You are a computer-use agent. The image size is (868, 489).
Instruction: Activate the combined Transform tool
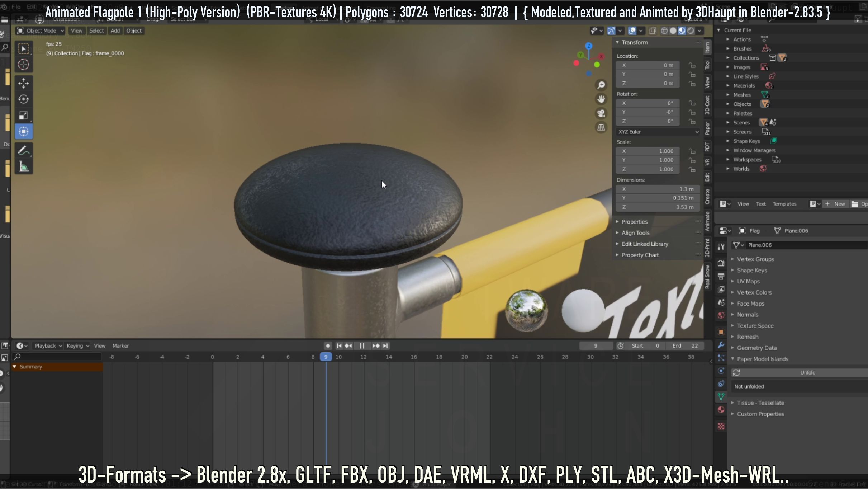[24, 131]
